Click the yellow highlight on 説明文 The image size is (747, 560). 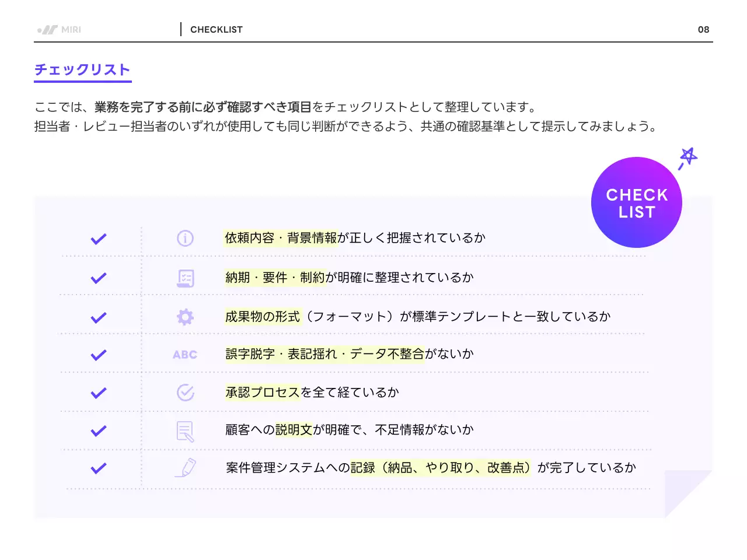[295, 429]
